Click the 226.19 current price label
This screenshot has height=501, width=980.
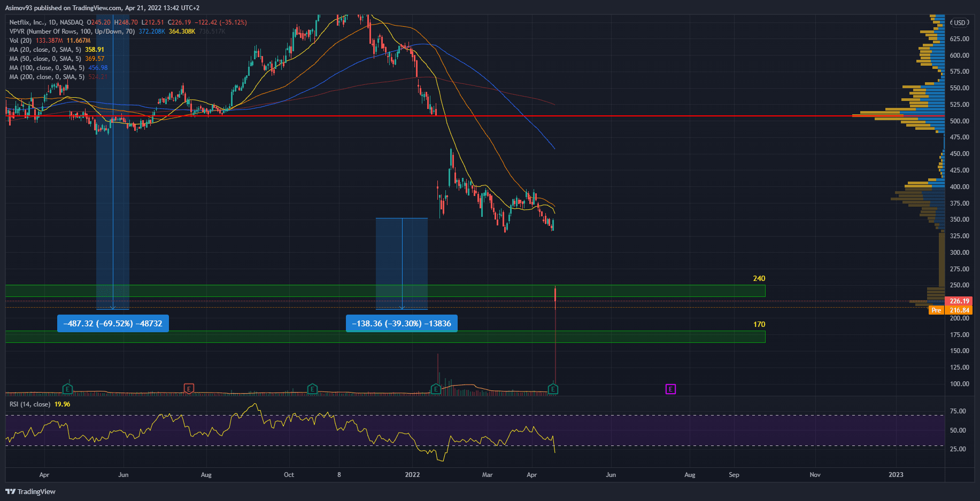coord(959,301)
